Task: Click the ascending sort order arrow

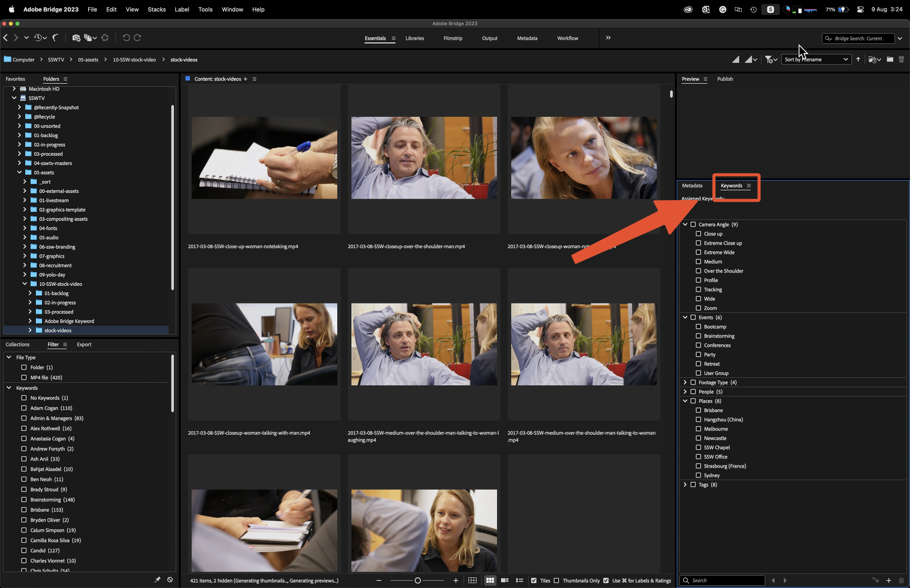Action: click(858, 60)
